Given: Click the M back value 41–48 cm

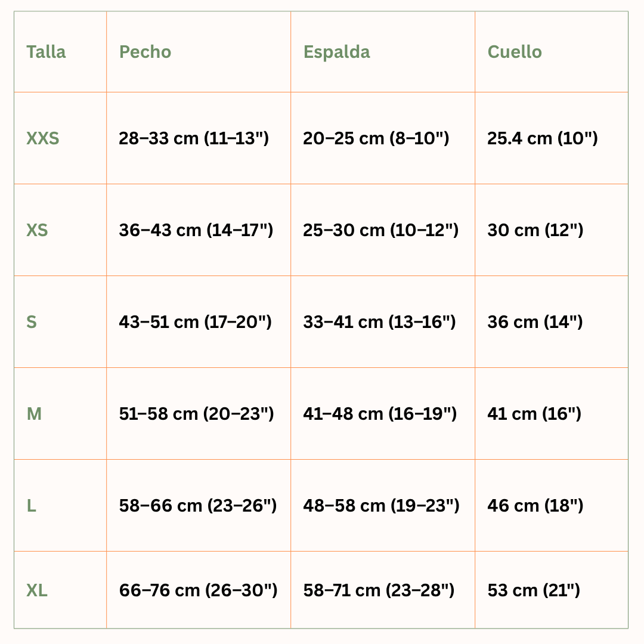Looking at the screenshot, I should [x=380, y=414].
